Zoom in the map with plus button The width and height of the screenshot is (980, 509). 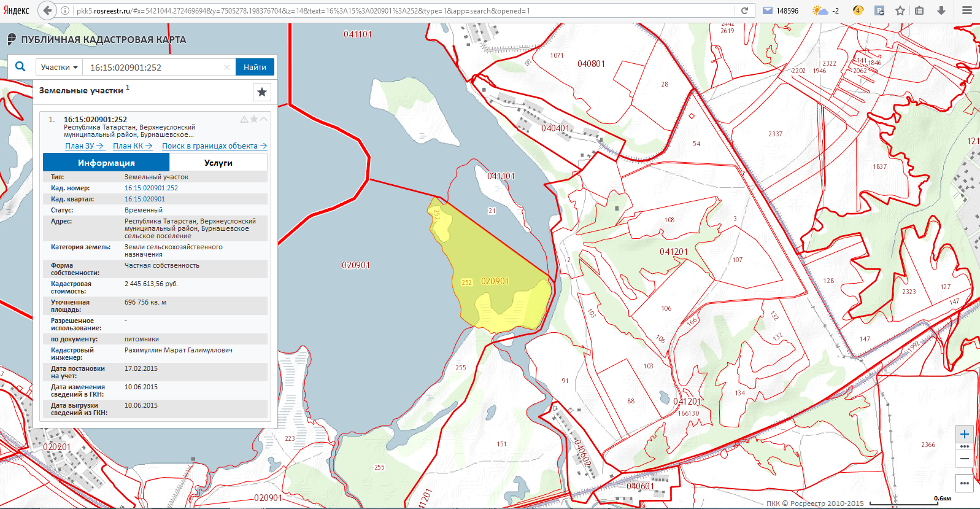click(965, 433)
